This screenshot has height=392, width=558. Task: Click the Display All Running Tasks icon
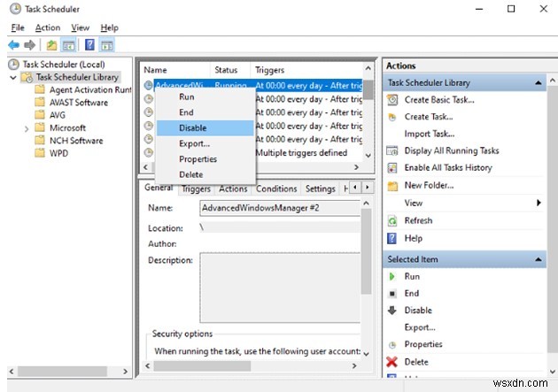click(x=392, y=150)
